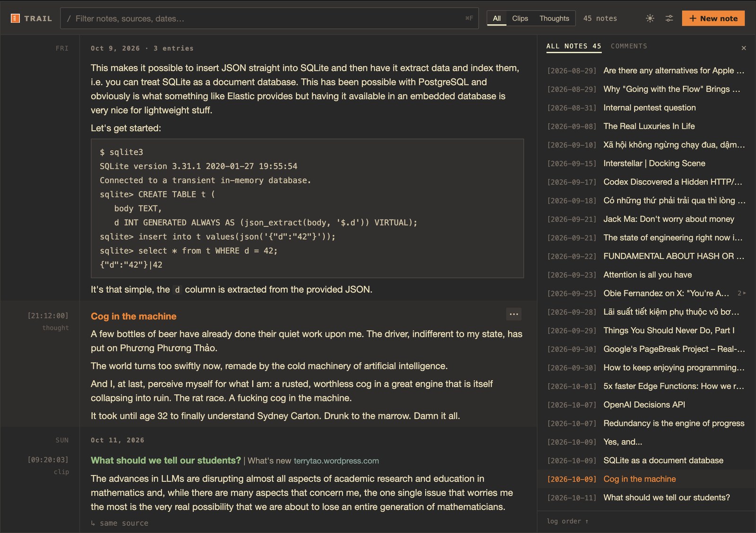Select 'Redundancy is the engine of progress'
Image resolution: width=756 pixels, height=533 pixels.
point(646,423)
